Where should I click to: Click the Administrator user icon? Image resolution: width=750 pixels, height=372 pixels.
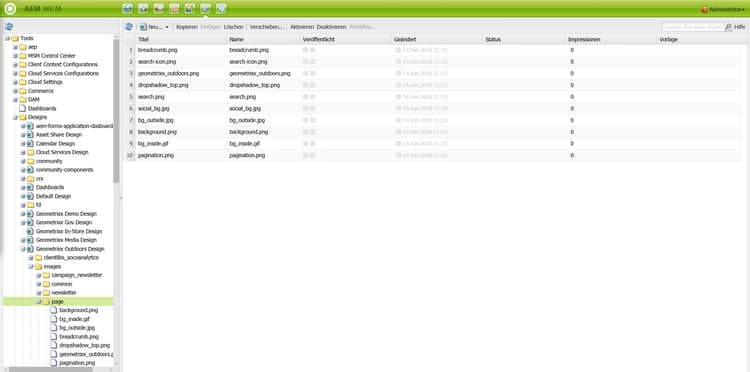coord(704,9)
